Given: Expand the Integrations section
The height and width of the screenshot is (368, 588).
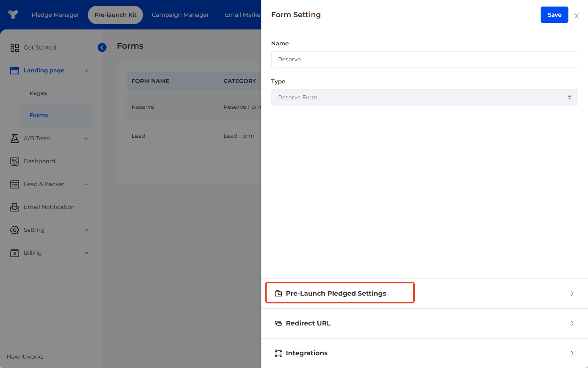Looking at the screenshot, I should (424, 353).
